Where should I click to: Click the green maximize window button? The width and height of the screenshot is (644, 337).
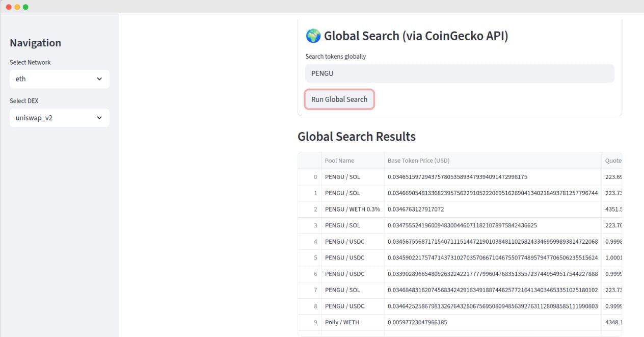click(x=26, y=7)
